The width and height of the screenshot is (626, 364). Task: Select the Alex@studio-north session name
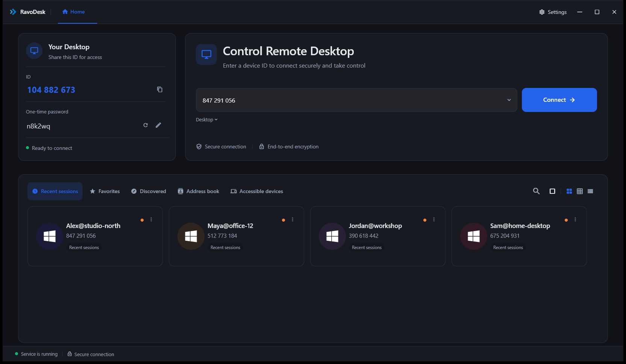(x=93, y=226)
